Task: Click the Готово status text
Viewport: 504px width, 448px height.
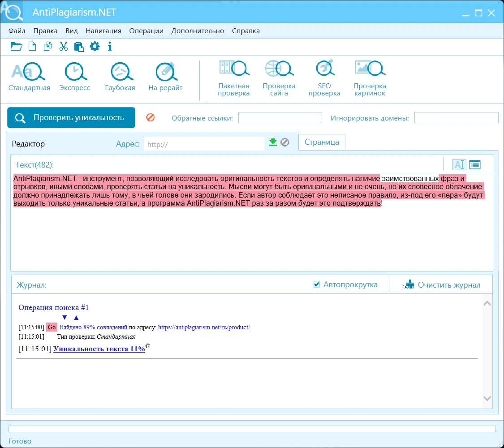Action: tap(20, 441)
